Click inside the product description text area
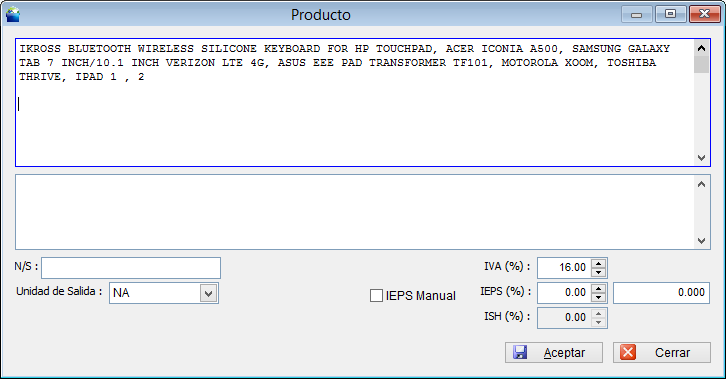The width and height of the screenshot is (726, 379). coord(355,102)
